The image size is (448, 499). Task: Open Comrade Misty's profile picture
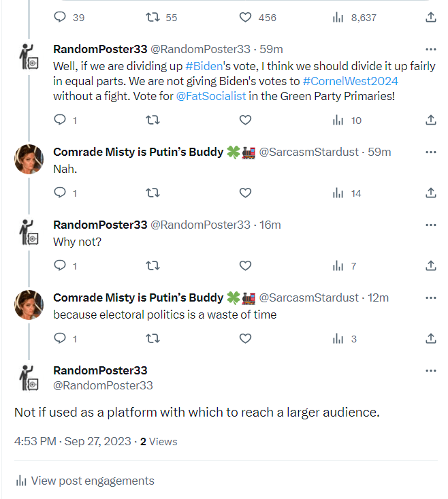29,159
